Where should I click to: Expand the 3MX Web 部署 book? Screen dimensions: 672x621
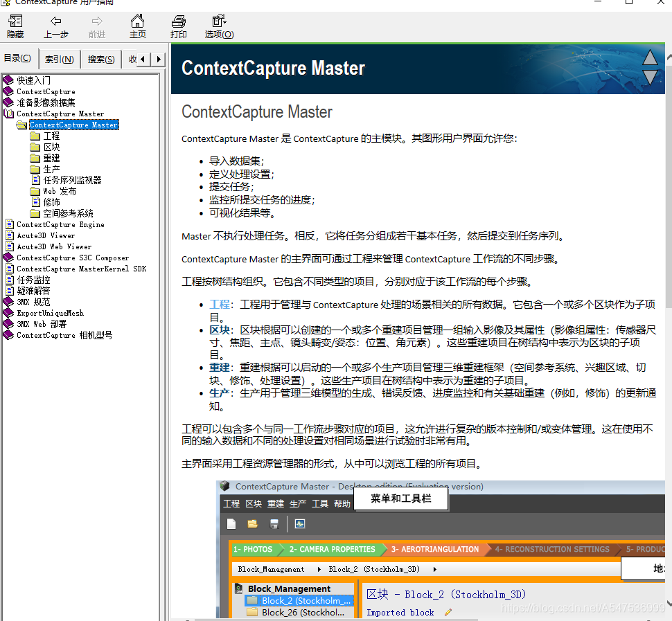pyautogui.click(x=35, y=324)
